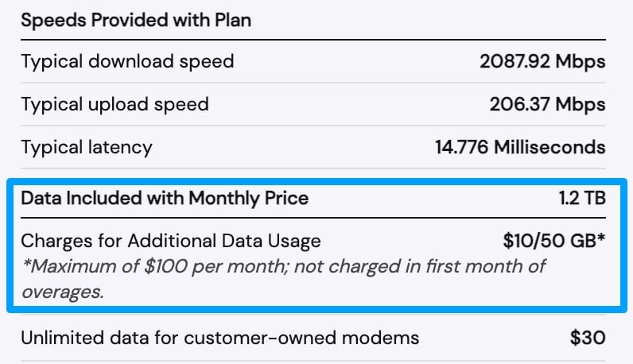Select 'Data Included with Monthly Price' row label
This screenshot has height=364, width=633.
tap(165, 198)
